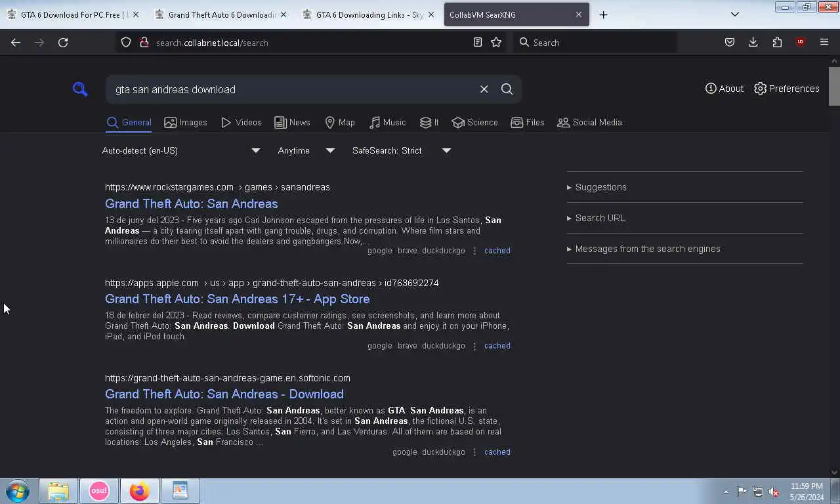Bookmark this page with star icon
Image resolution: width=840 pixels, height=504 pixels.
point(496,42)
